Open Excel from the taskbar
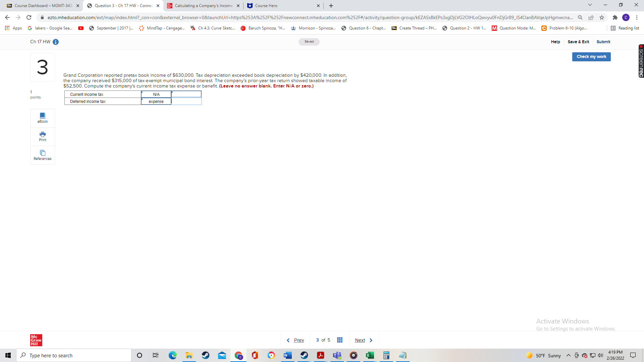 370,355
